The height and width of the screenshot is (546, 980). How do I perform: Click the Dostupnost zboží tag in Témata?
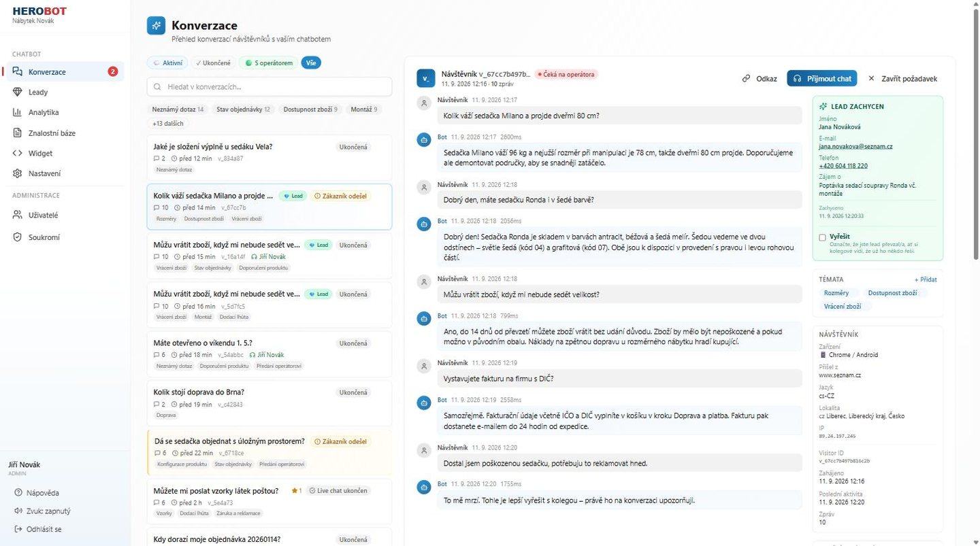point(892,293)
